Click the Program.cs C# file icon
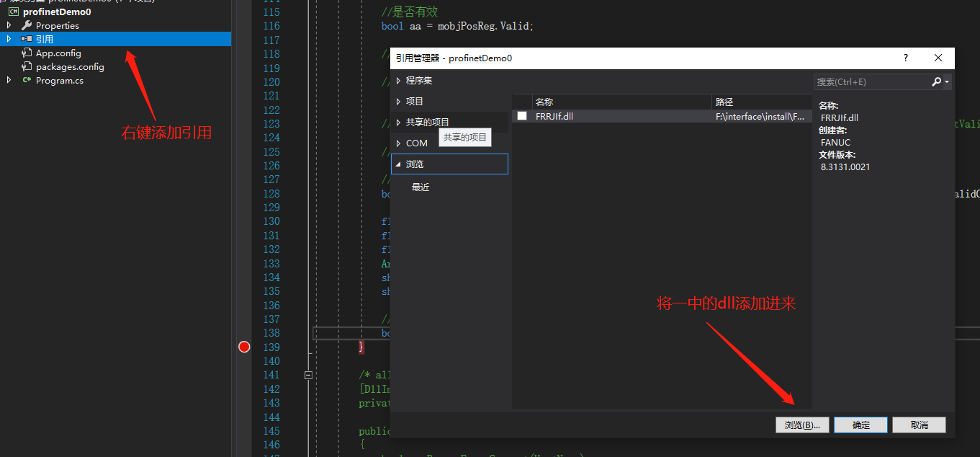Viewport: 980px width, 457px height. click(27, 81)
